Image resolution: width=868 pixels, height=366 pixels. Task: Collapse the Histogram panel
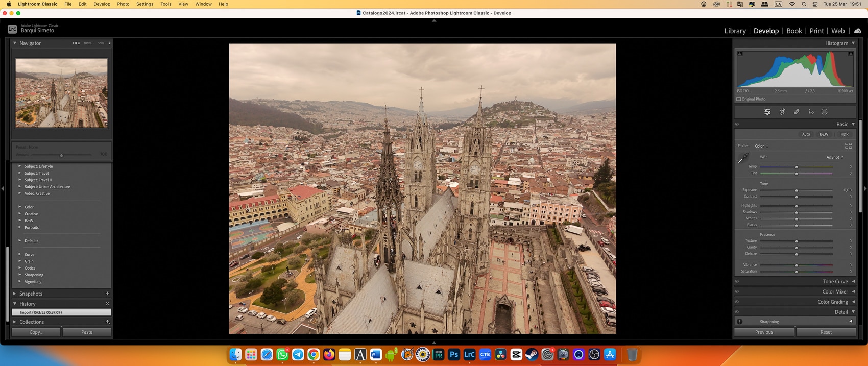(853, 43)
